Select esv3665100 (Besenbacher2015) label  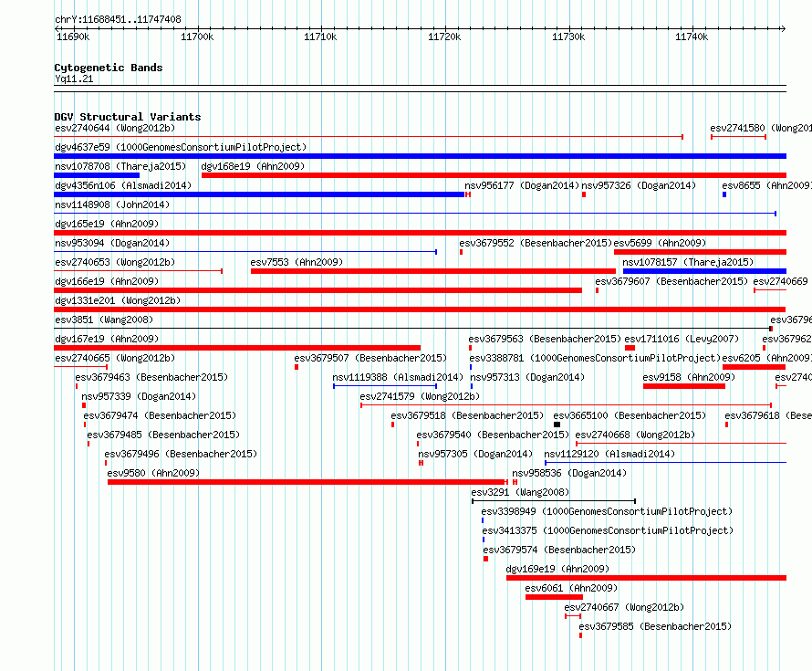(x=630, y=415)
